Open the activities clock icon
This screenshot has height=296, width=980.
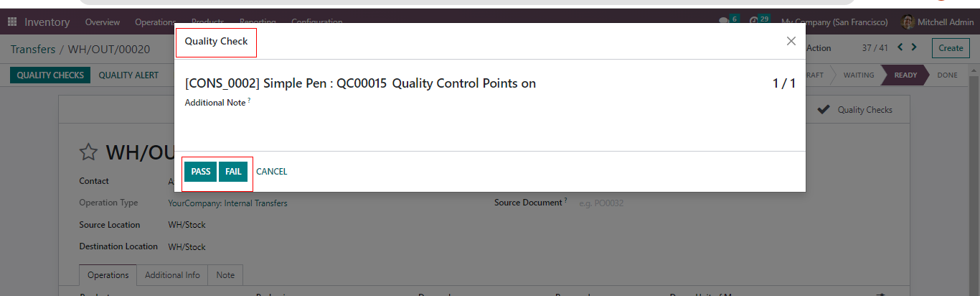(x=753, y=22)
